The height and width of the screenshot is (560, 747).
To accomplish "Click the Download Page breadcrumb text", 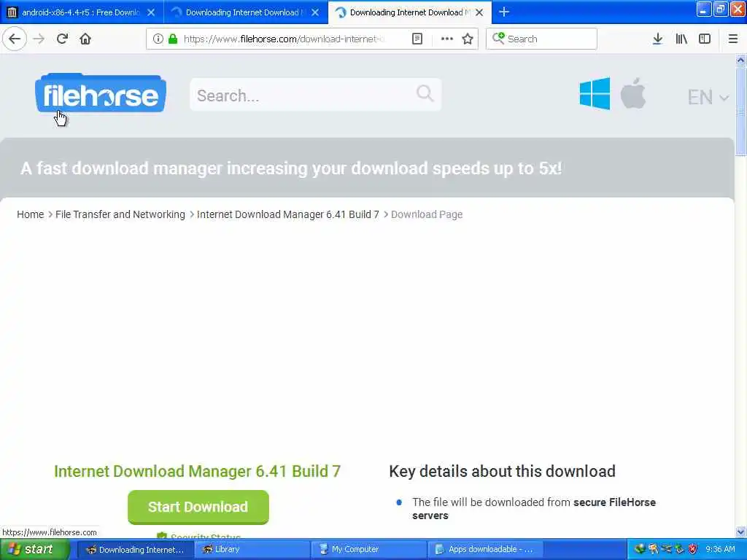I will coord(426,214).
